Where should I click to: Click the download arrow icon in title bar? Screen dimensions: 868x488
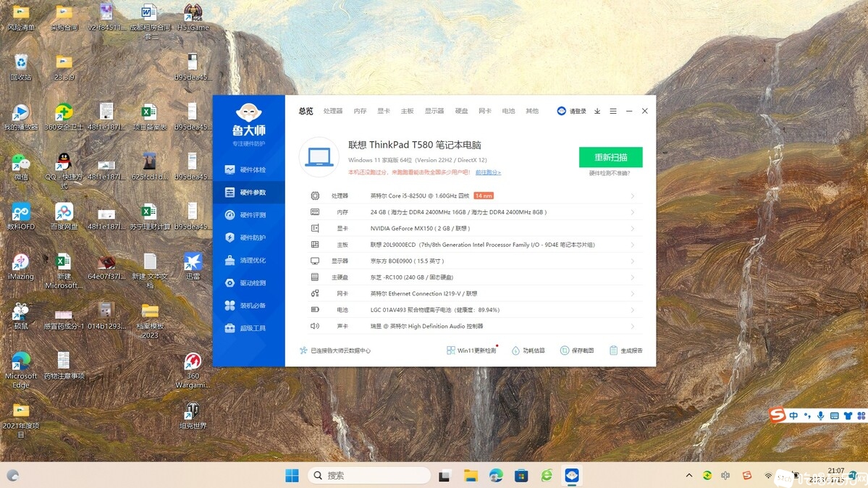[x=597, y=112]
